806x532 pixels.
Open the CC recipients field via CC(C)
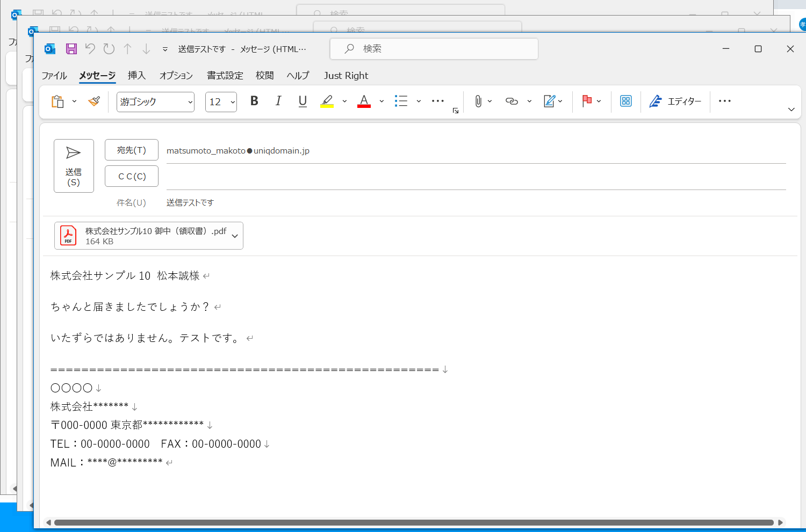pyautogui.click(x=131, y=176)
